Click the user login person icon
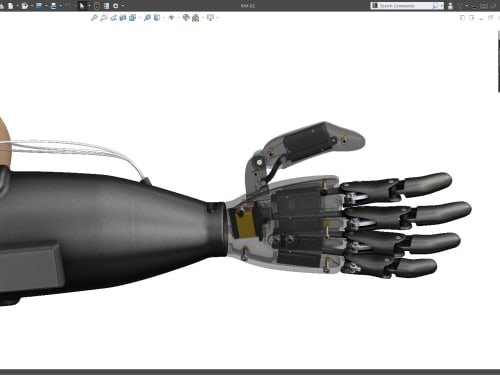Viewport: 500px width, 375px height. (450, 6)
